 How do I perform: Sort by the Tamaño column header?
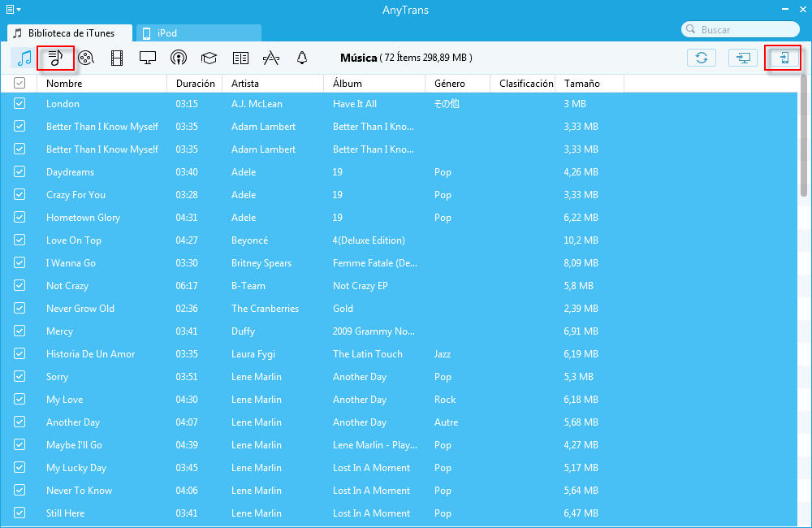(590, 84)
